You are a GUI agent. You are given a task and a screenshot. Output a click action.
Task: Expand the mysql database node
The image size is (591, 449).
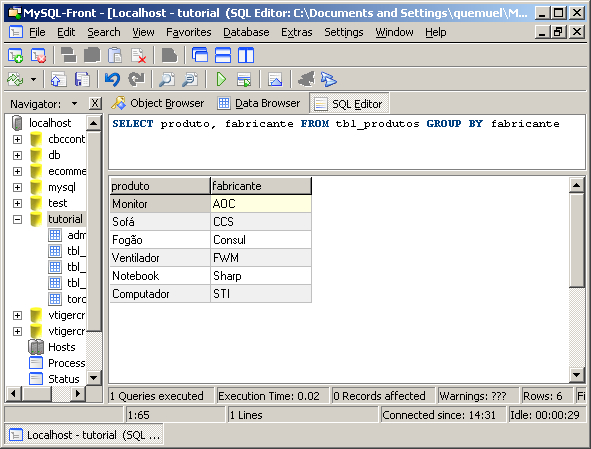coord(17,187)
